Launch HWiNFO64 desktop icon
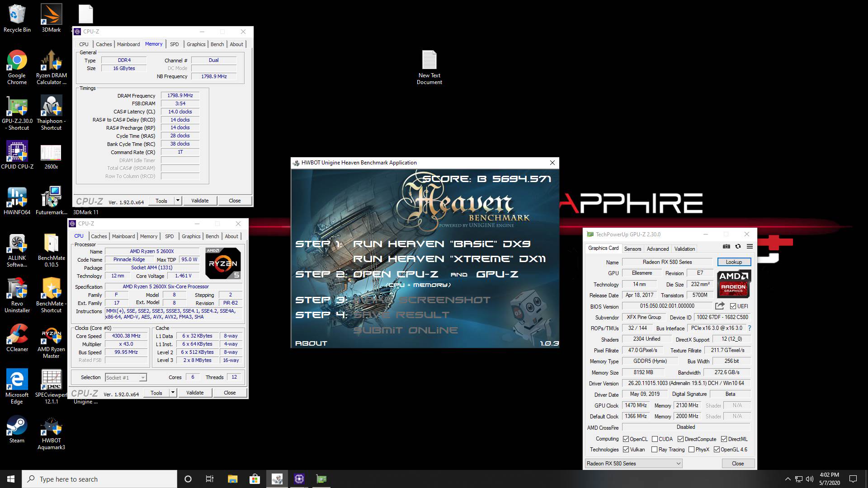The width and height of the screenshot is (868, 488). point(17,201)
